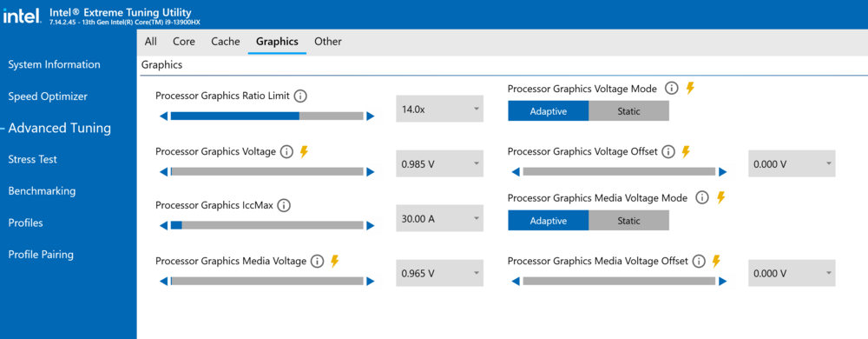The image size is (868, 339).
Task: Switch Processor Graphics Media Voltage Mode to Static
Action: pyautogui.click(x=628, y=221)
